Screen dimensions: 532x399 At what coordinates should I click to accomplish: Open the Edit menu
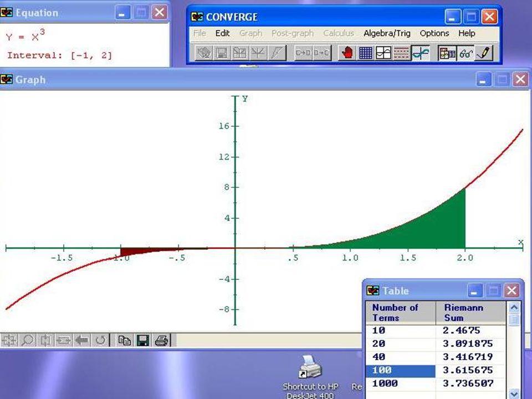[x=223, y=33]
